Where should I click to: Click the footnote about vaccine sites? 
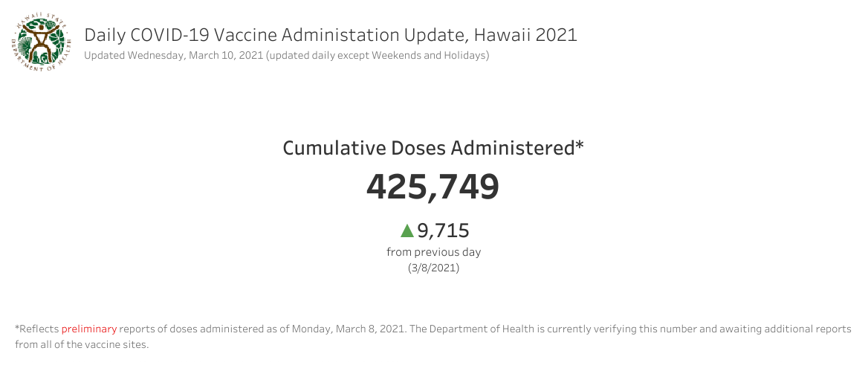(433, 337)
